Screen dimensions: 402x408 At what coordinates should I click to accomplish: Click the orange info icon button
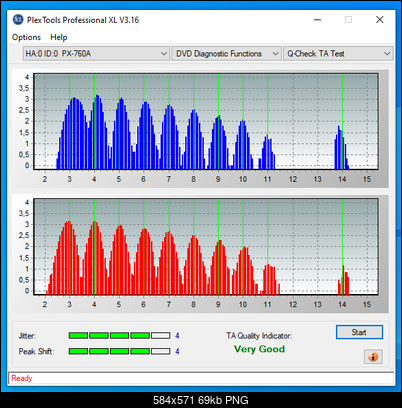click(x=373, y=357)
